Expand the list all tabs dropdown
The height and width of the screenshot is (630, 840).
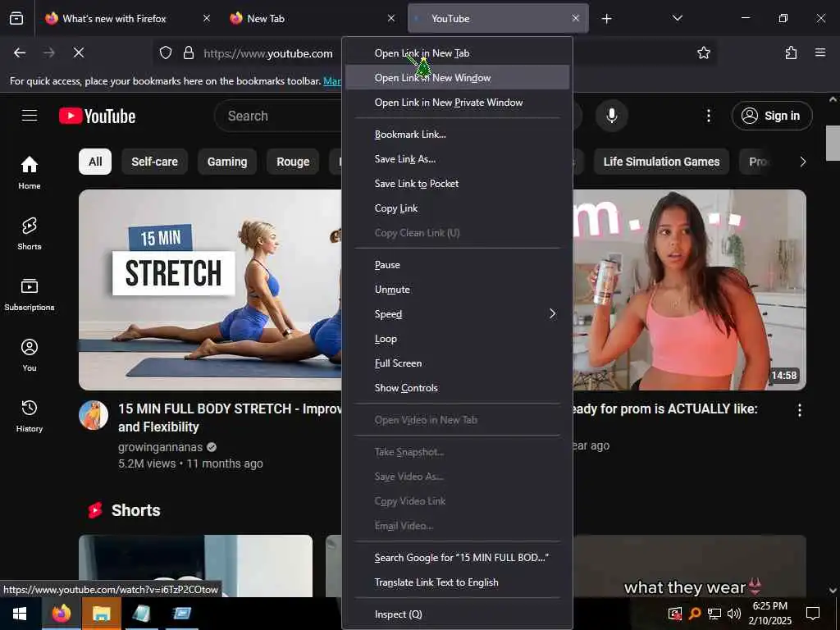click(x=677, y=18)
